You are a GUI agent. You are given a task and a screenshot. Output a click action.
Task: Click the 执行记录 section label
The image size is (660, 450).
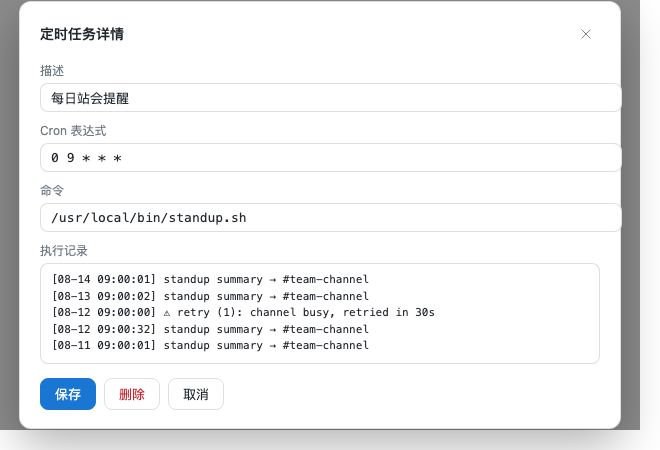(64, 251)
